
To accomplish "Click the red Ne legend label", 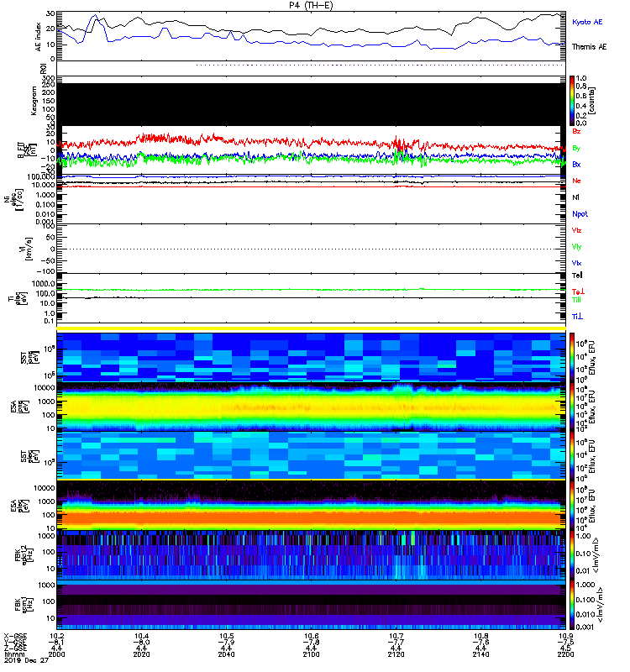I will coord(576,181).
